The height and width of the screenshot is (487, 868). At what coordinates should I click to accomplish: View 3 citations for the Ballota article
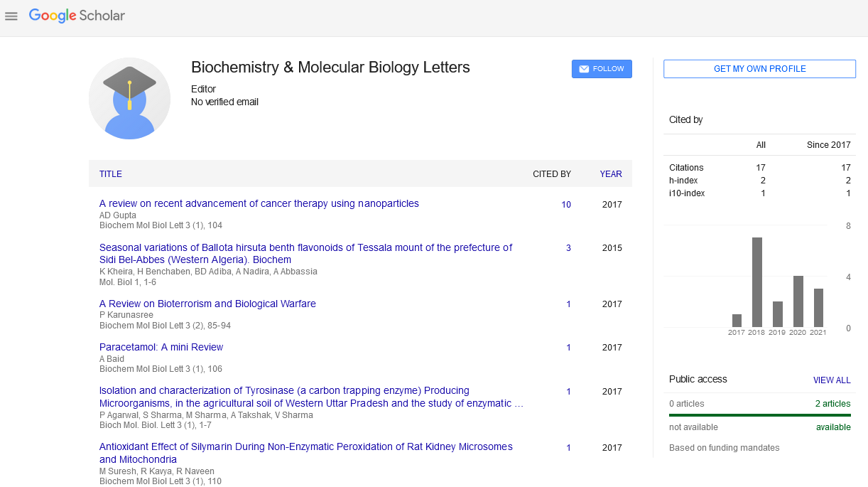click(x=568, y=248)
